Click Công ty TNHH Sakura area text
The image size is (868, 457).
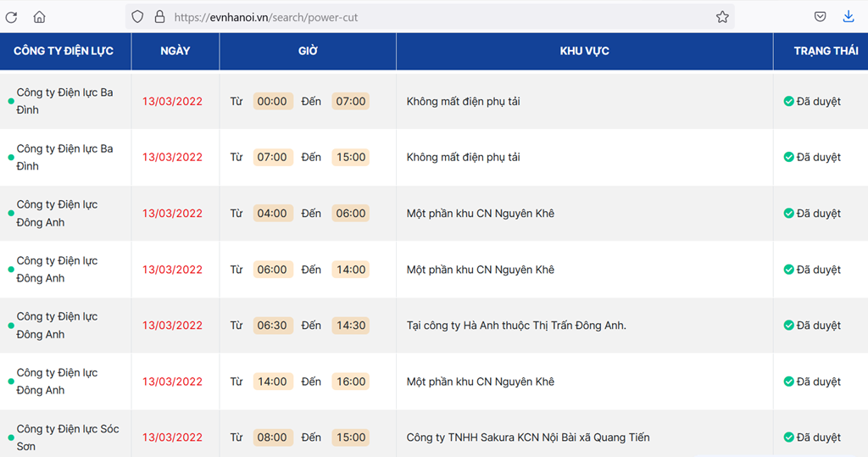pyautogui.click(x=528, y=437)
